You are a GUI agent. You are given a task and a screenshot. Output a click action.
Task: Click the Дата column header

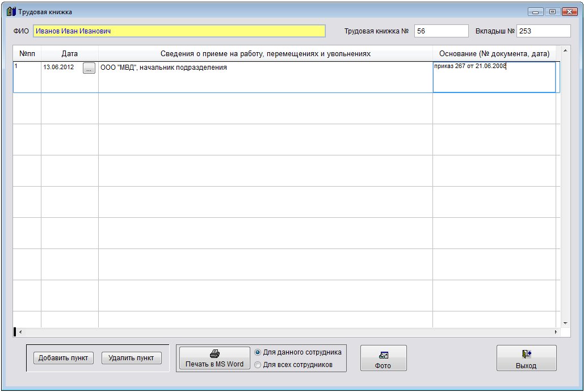tap(70, 53)
